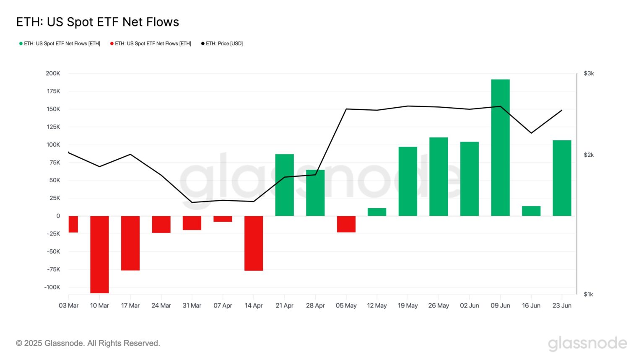
Task: Click the chart title ETH: US Spot ETF Net Flows
Action: point(97,22)
